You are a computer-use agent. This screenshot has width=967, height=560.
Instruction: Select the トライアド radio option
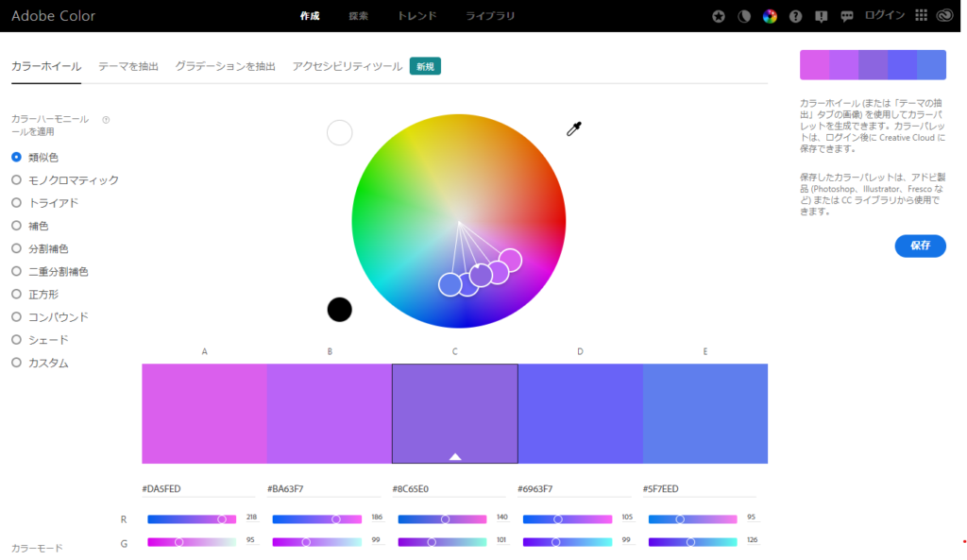point(16,203)
